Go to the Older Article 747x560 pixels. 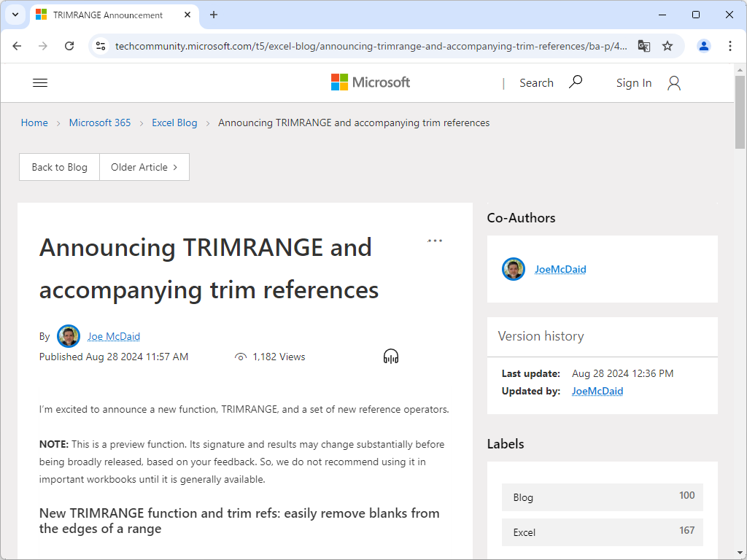click(x=144, y=167)
